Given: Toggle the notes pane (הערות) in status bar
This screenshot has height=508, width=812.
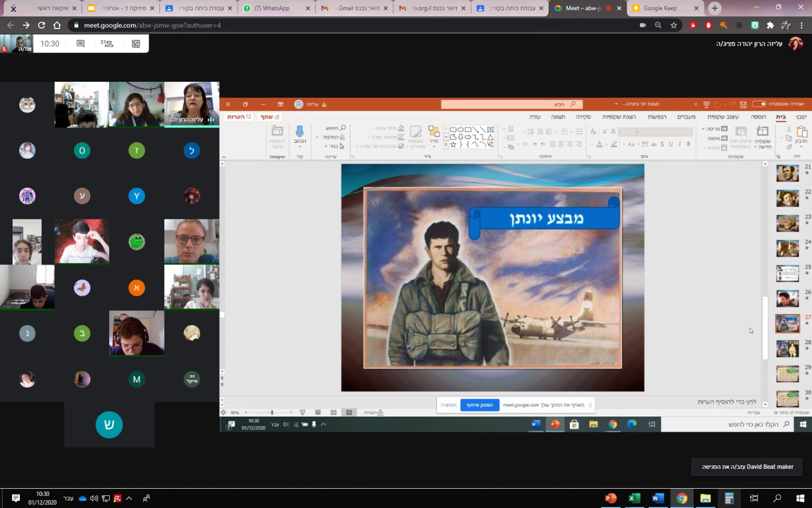Looking at the screenshot, I should click(374, 412).
